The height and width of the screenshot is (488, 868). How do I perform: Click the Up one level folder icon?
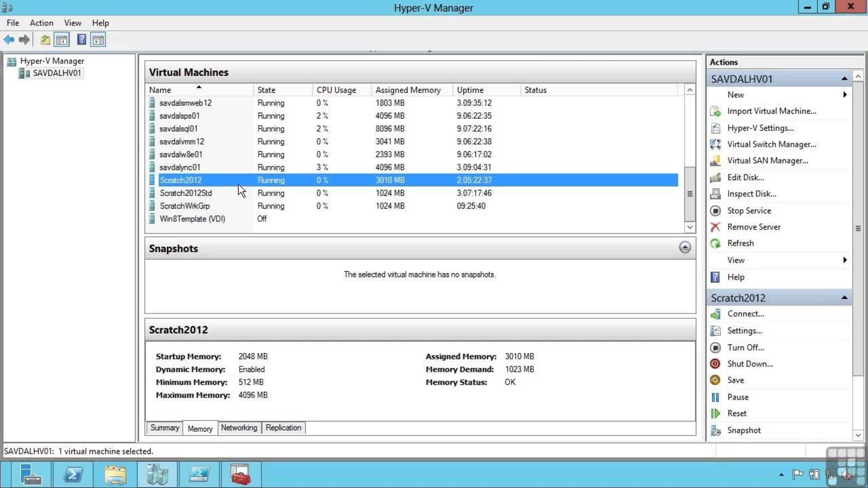click(45, 40)
